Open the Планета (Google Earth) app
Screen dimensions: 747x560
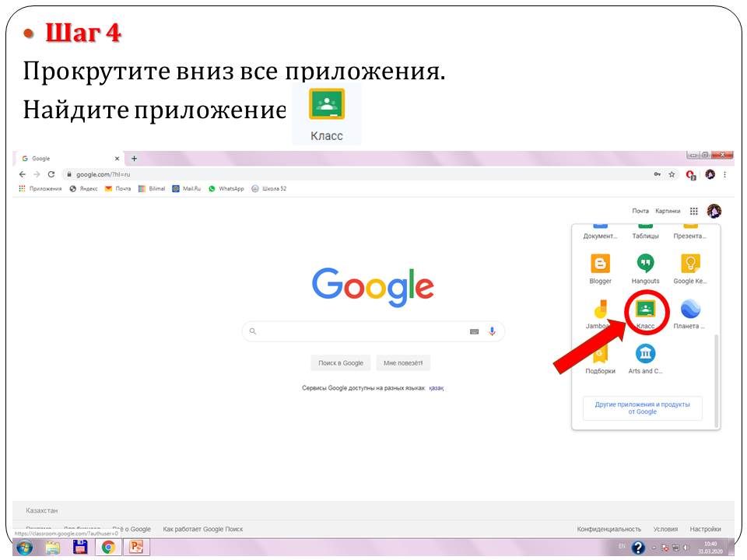point(689,309)
